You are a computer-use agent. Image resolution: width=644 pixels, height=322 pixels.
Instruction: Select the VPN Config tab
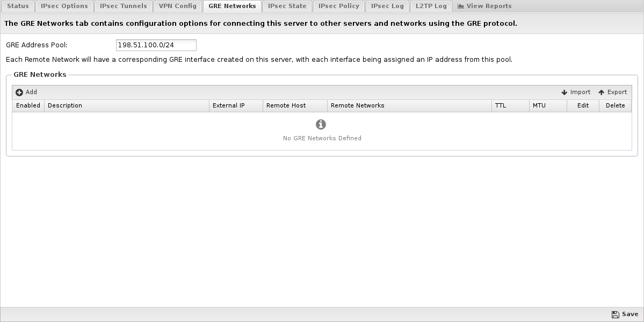click(178, 6)
